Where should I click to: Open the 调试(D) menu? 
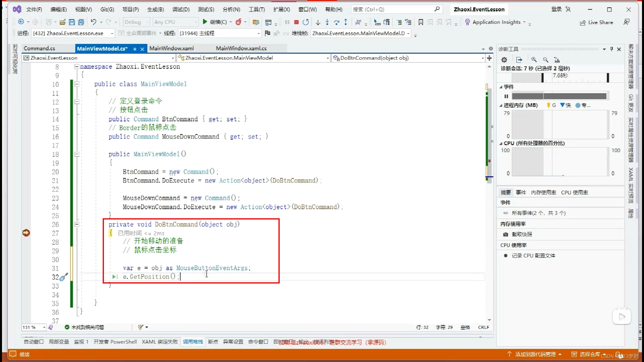pyautogui.click(x=181, y=9)
